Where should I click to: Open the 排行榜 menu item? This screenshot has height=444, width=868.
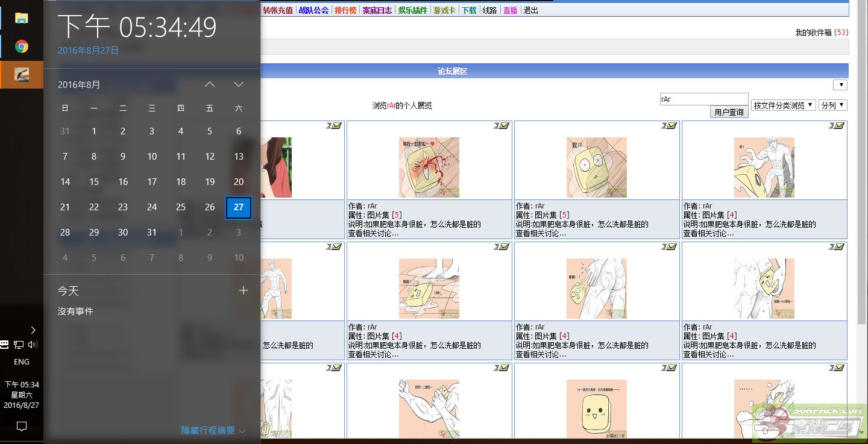point(345,10)
